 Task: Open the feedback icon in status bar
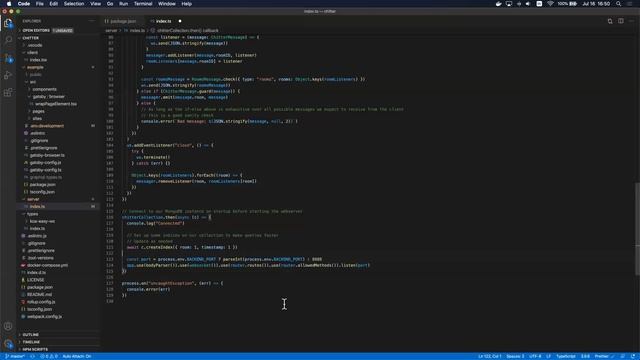point(623,356)
